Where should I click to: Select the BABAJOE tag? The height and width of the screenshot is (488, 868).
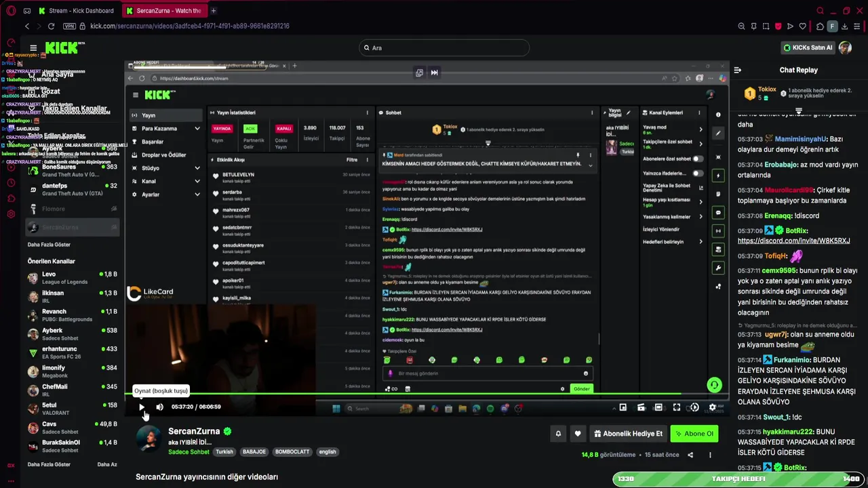tap(254, 452)
